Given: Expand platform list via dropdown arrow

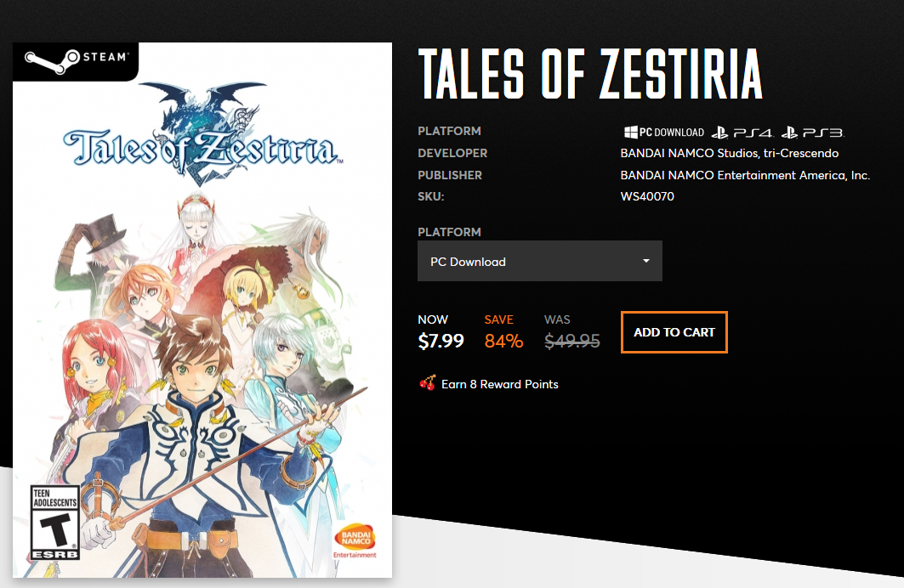Looking at the screenshot, I should 646,261.
